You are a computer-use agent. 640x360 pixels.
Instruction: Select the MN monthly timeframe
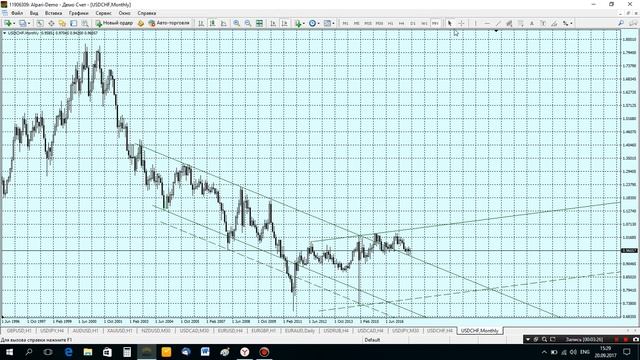[435, 23]
